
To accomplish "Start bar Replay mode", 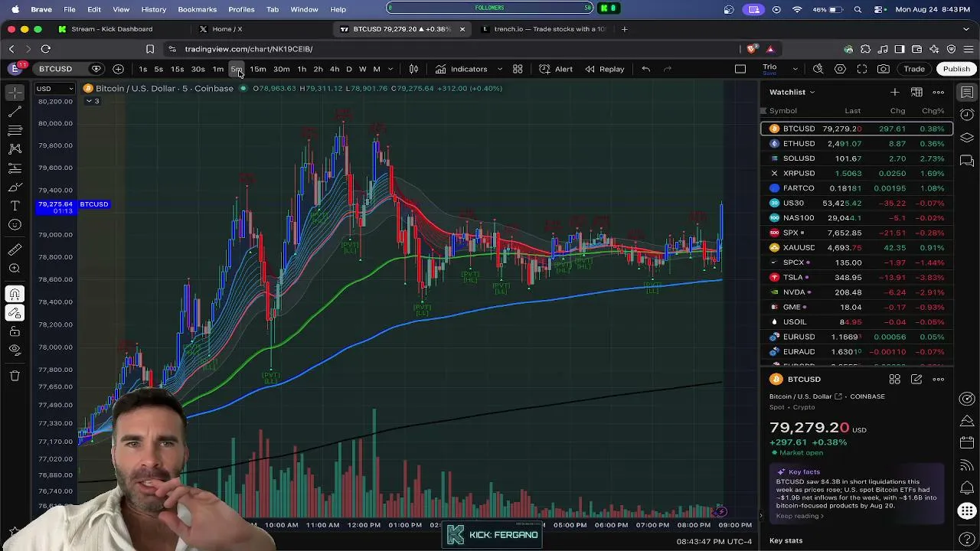I will 605,69.
